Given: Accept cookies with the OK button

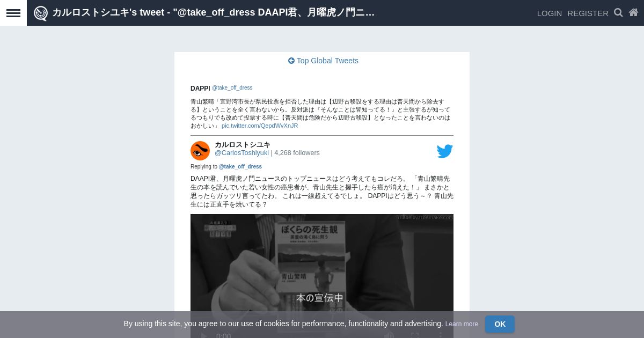Looking at the screenshot, I should (x=500, y=324).
